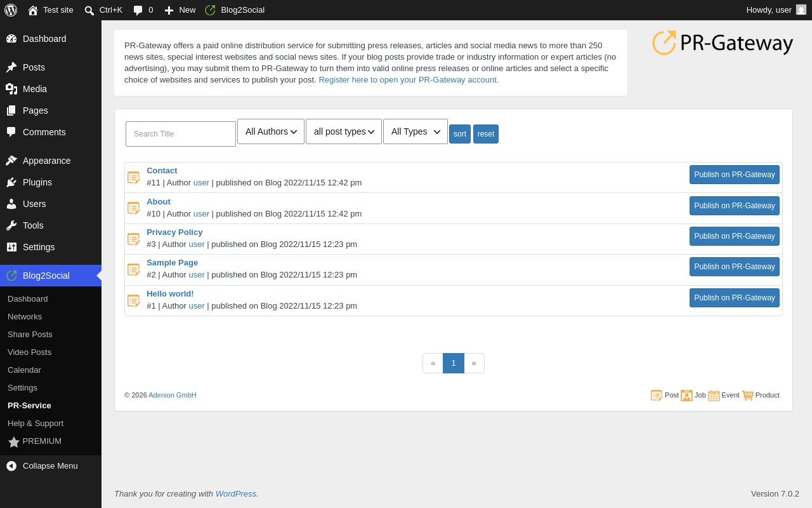Click the post icon beside Contact
The width and height of the screenshot is (812, 508).
tap(134, 178)
